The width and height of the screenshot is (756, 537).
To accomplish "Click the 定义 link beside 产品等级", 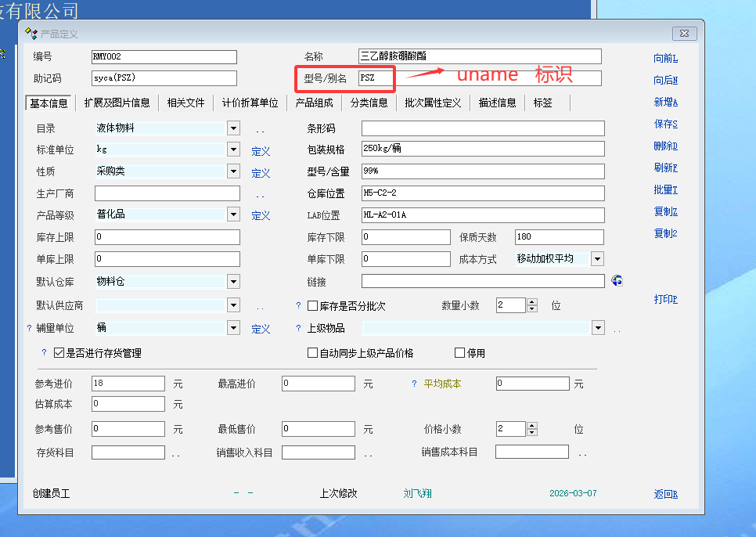I will pos(261,216).
